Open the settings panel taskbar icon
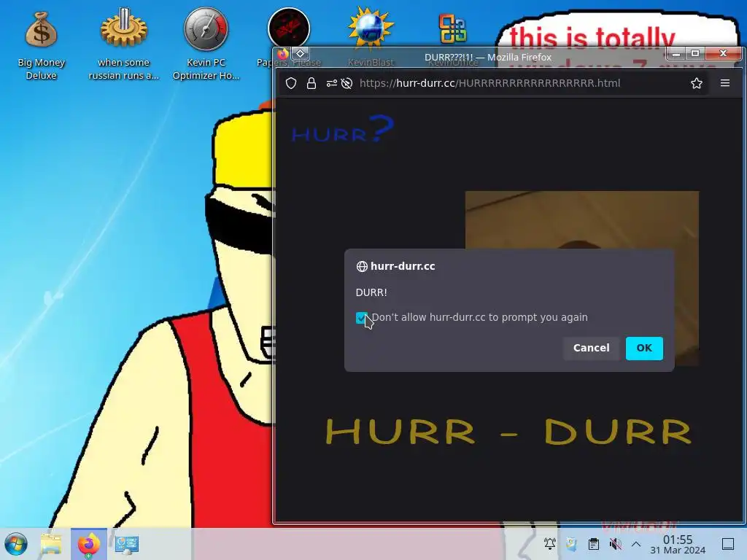The width and height of the screenshot is (747, 560). point(127,544)
